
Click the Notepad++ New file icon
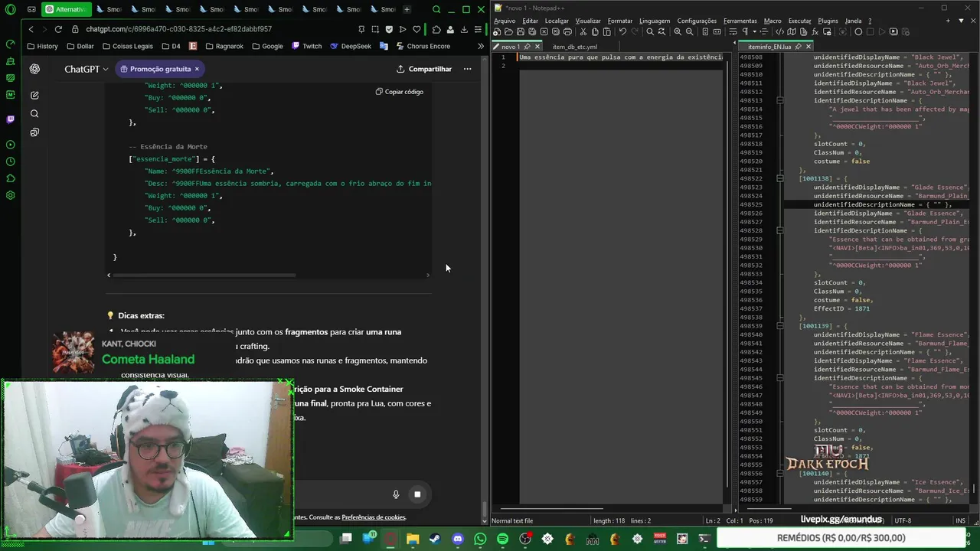(x=497, y=32)
